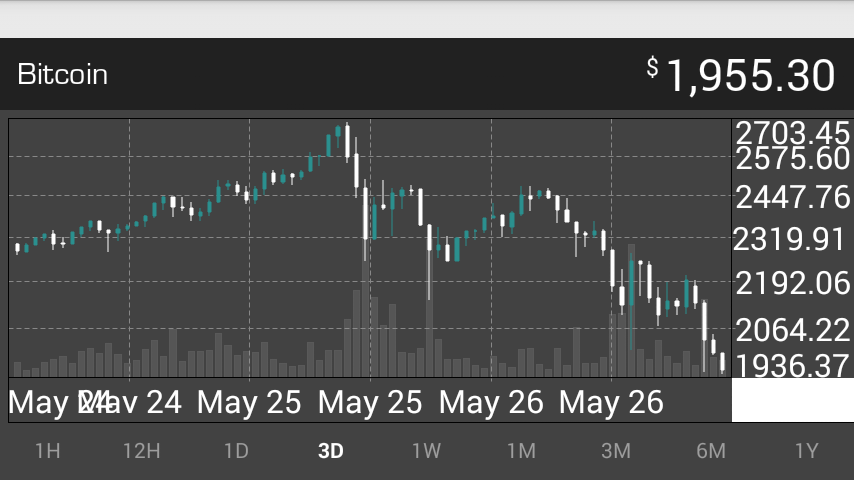Viewport: 854px width, 480px height.
Task: Click the 2703.45 price axis label
Action: [x=792, y=133]
